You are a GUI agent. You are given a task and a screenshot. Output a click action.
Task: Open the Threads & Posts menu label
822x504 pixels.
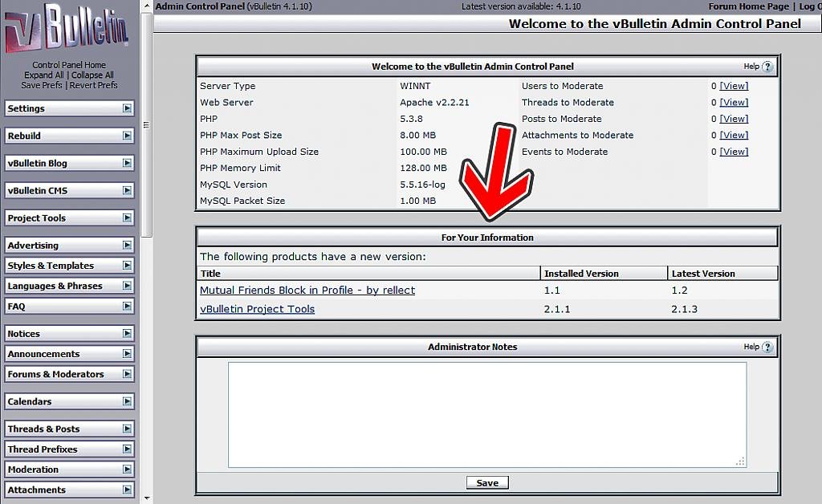pyautogui.click(x=43, y=429)
